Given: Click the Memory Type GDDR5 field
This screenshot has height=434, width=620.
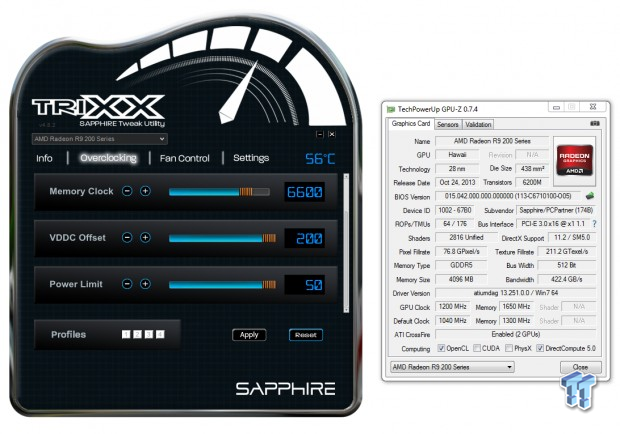Looking at the screenshot, I should pyautogui.click(x=461, y=265).
